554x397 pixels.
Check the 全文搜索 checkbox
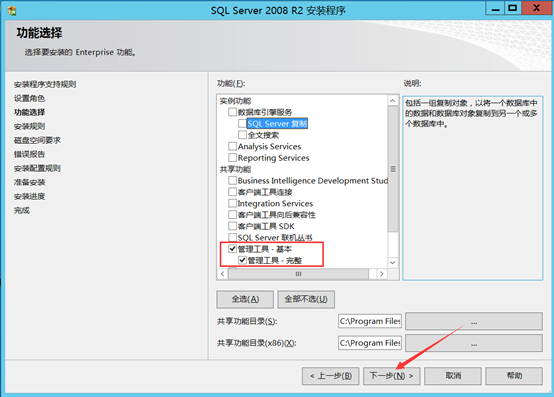click(242, 135)
